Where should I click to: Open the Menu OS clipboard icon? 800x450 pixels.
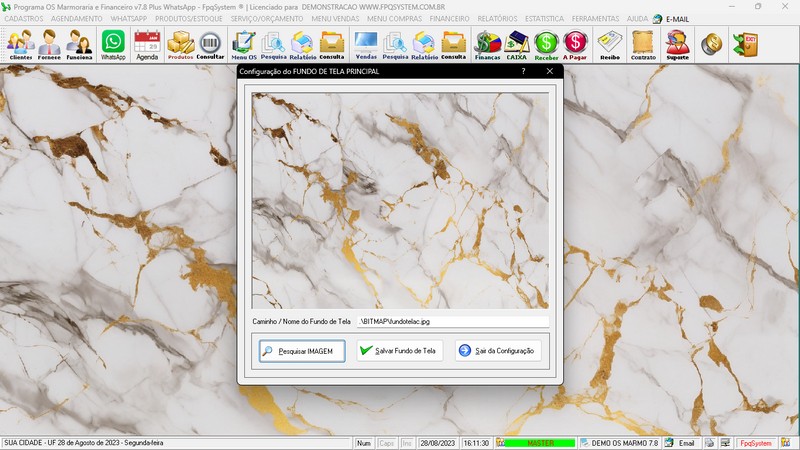(244, 45)
